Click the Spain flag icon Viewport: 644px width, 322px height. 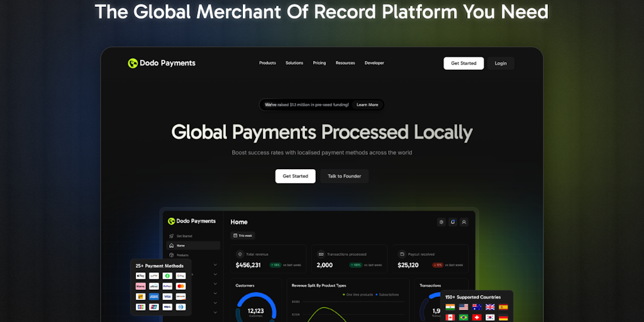pyautogui.click(x=503, y=308)
